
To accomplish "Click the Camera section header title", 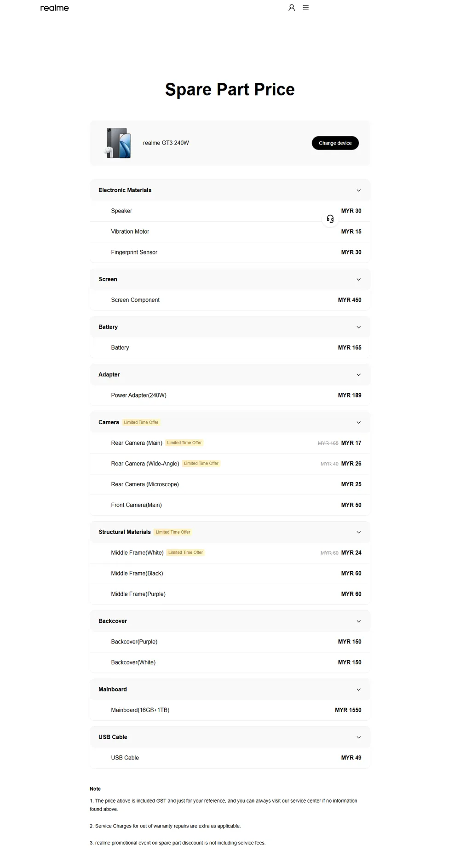I will tap(109, 422).
